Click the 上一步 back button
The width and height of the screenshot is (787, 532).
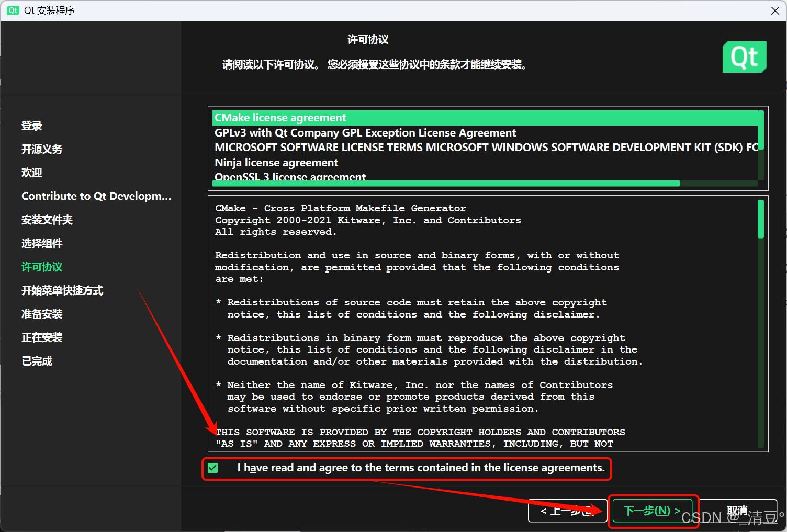click(x=568, y=511)
